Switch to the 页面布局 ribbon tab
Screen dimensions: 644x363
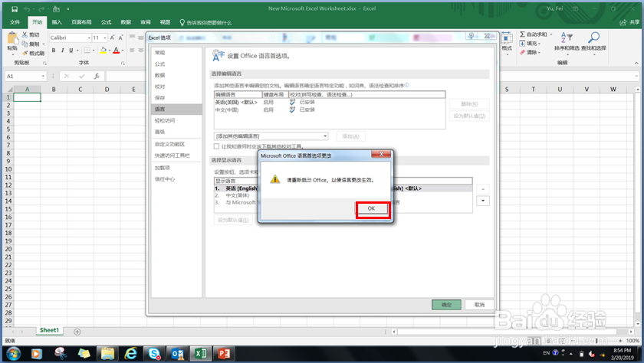[x=81, y=22]
